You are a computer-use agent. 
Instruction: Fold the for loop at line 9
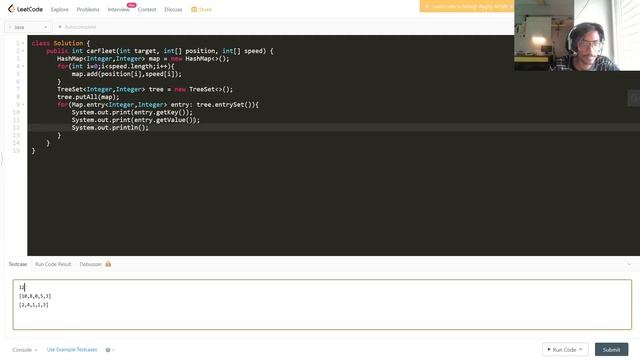coord(23,104)
